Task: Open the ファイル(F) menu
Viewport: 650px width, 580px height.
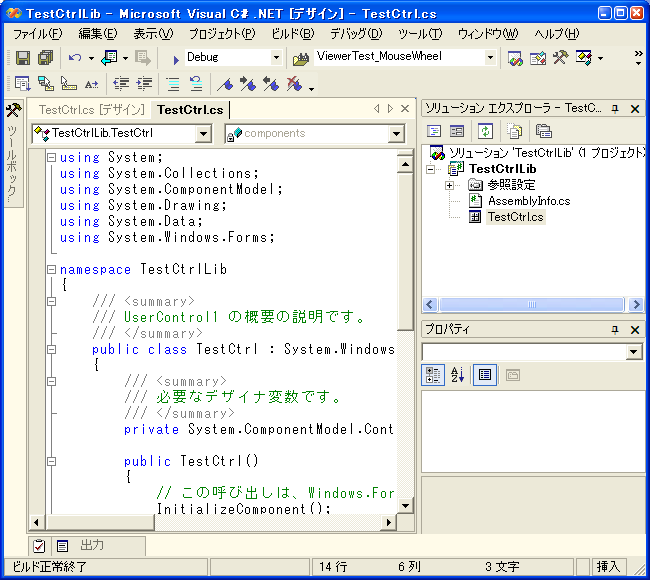Action: (37, 34)
